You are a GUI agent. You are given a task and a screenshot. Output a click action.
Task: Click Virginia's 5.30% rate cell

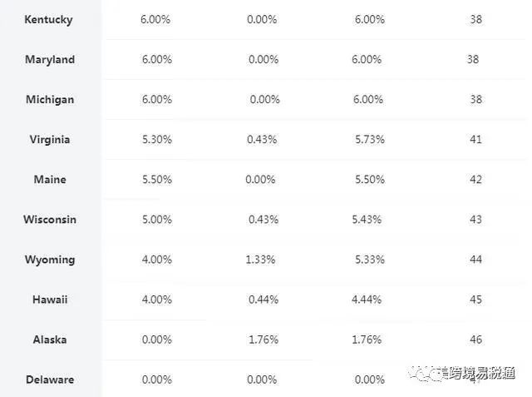click(156, 139)
